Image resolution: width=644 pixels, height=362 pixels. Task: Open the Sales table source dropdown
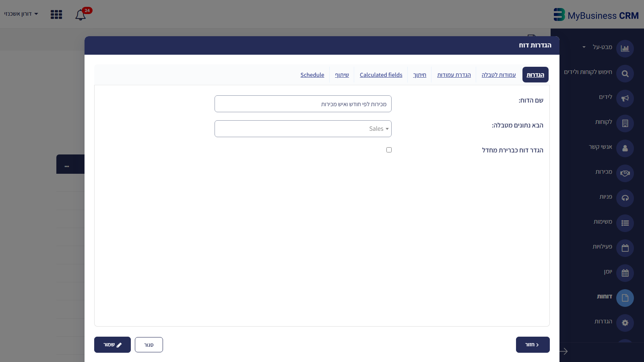point(303,129)
